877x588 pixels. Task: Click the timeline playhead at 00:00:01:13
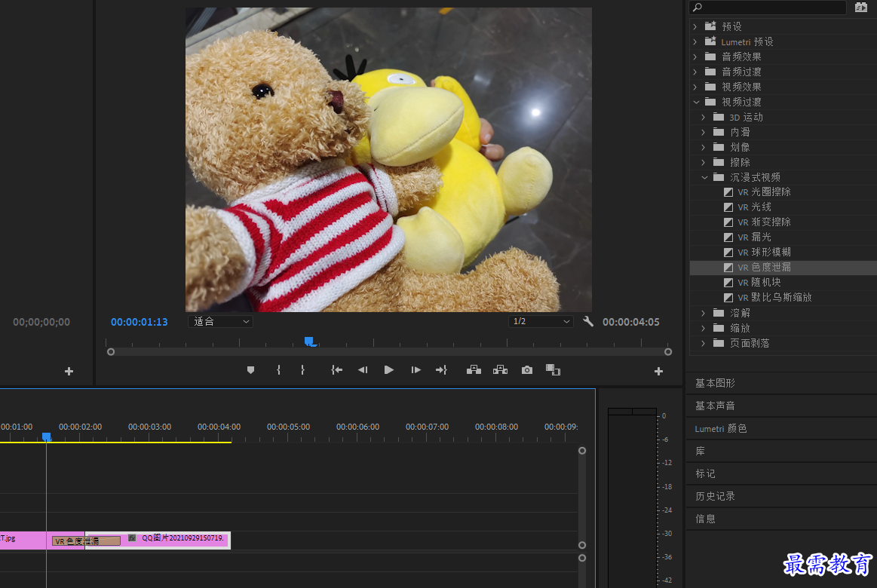coord(47,436)
